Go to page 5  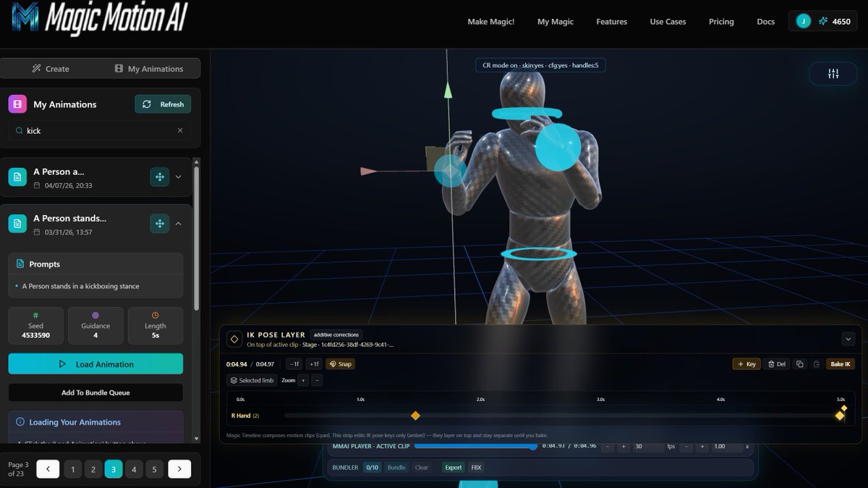(154, 469)
